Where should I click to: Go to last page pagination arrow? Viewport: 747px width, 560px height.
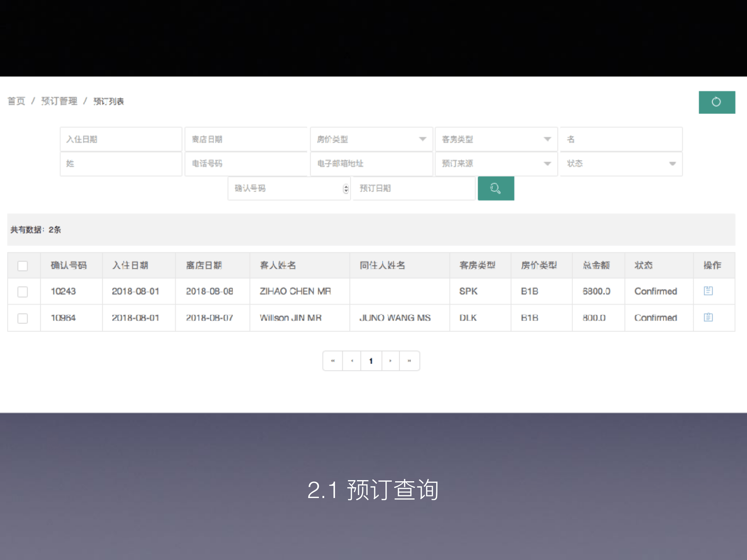coord(409,361)
